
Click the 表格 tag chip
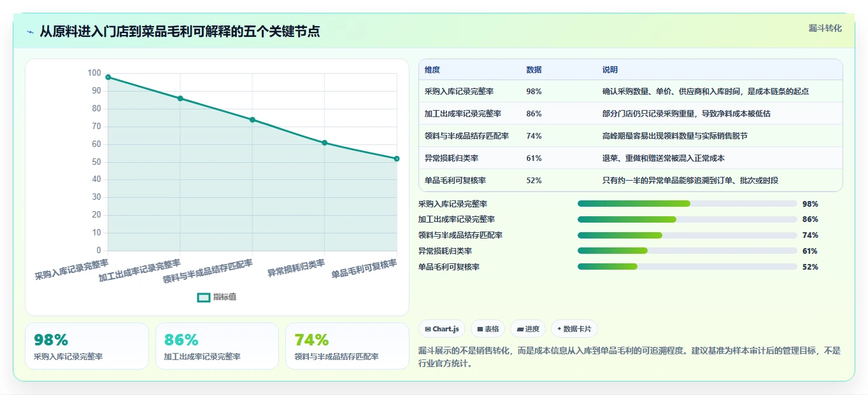pos(488,329)
